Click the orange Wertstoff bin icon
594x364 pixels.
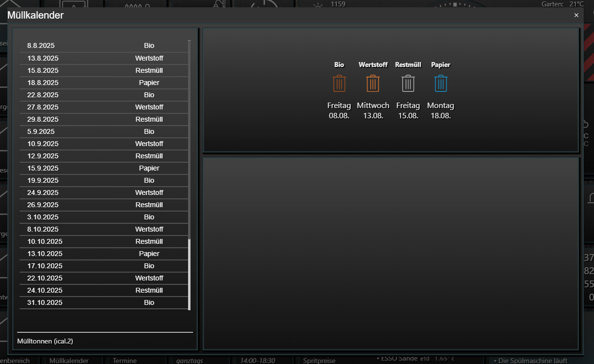pos(373,84)
